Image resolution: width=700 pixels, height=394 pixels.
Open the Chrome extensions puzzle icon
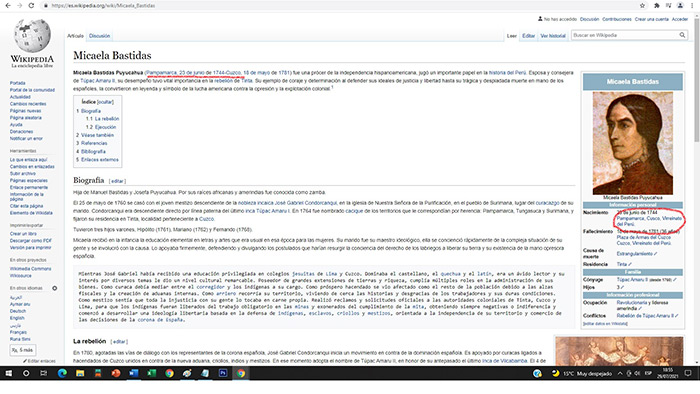657,6
